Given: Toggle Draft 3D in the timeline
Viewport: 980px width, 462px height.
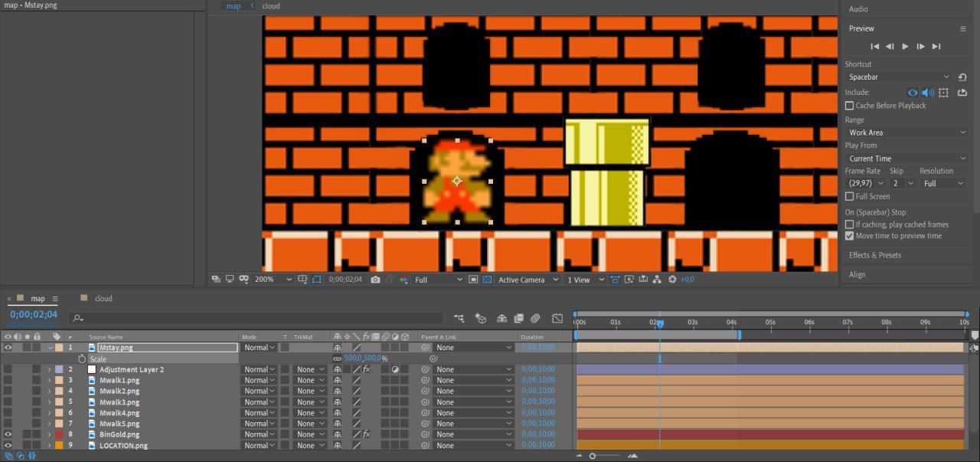Looking at the screenshot, I should (x=481, y=318).
